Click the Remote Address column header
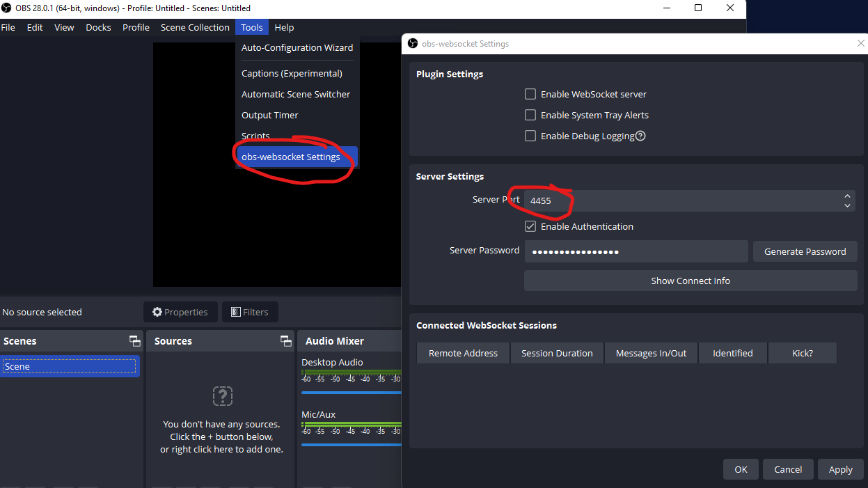Image resolution: width=868 pixels, height=488 pixels. (463, 353)
